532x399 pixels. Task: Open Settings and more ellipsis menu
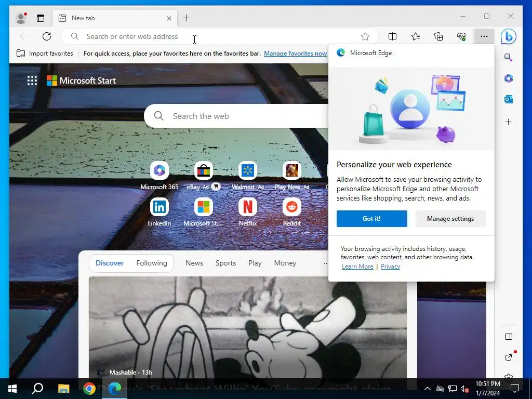pos(484,36)
